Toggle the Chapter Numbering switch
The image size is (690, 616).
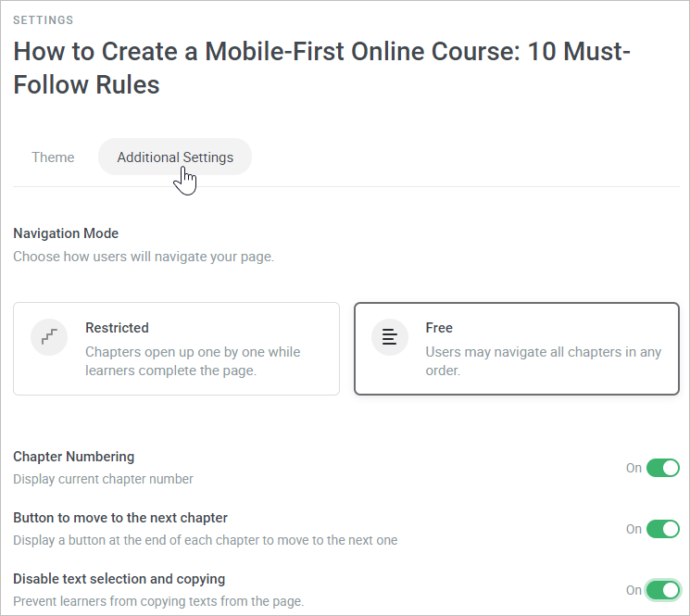[663, 468]
